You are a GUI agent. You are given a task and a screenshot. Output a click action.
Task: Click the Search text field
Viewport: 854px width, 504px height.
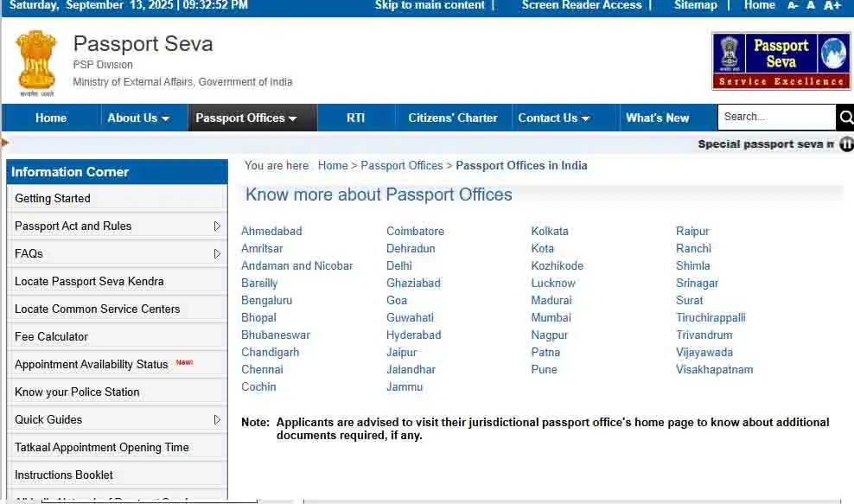pos(775,117)
